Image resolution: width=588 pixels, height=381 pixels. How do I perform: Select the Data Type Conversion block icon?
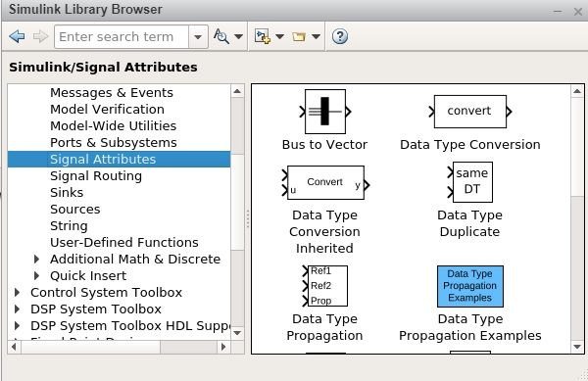(x=470, y=112)
